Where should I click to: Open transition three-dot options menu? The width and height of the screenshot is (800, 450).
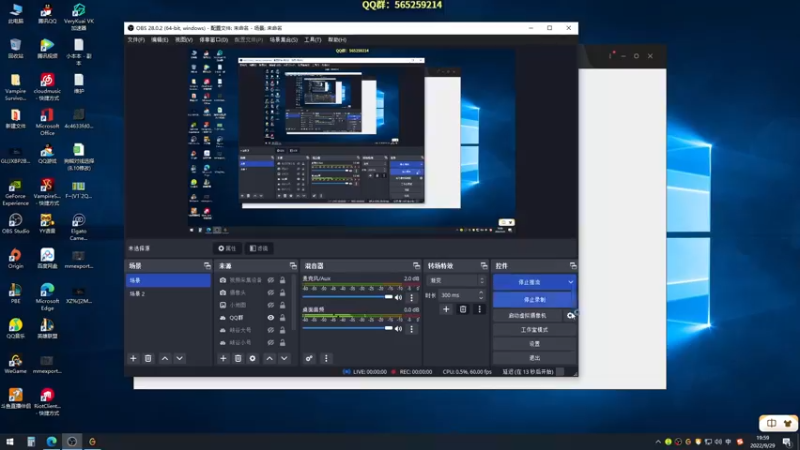click(x=479, y=309)
